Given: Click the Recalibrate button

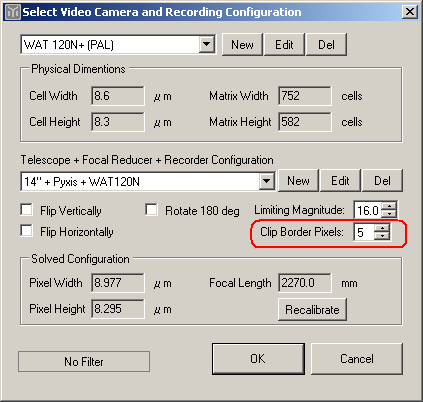Looking at the screenshot, I should tap(312, 310).
